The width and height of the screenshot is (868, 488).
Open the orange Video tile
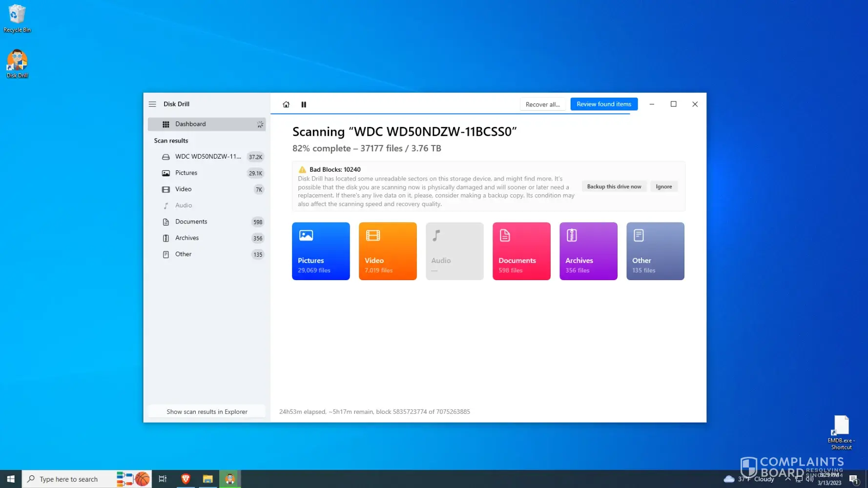(x=388, y=251)
